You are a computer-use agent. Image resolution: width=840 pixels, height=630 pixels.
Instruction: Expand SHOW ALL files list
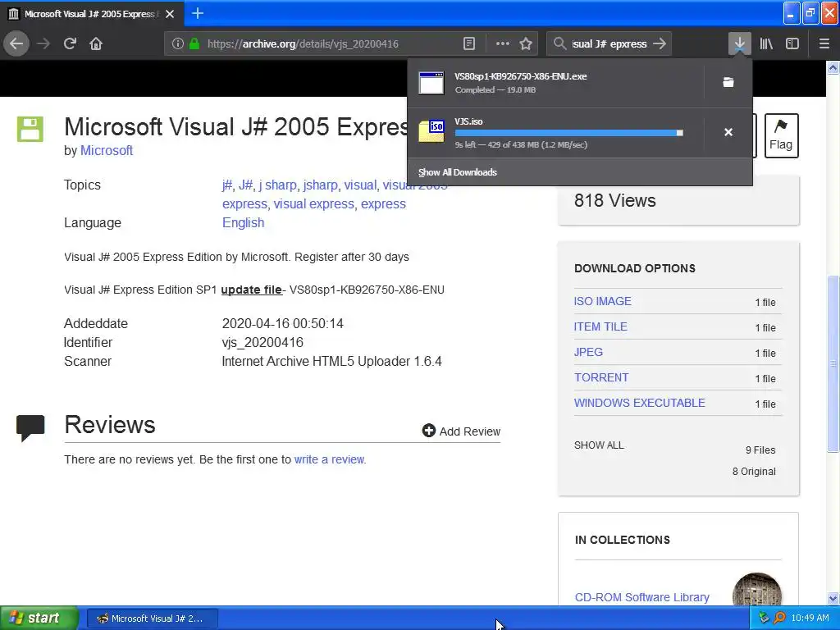(599, 445)
